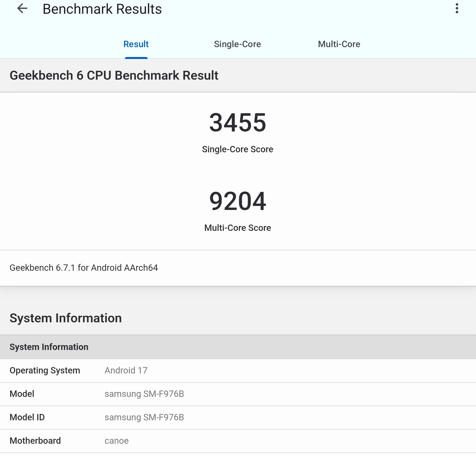Image resolution: width=476 pixels, height=456 pixels.
Task: Click the Motherboard value canoe
Action: click(117, 441)
